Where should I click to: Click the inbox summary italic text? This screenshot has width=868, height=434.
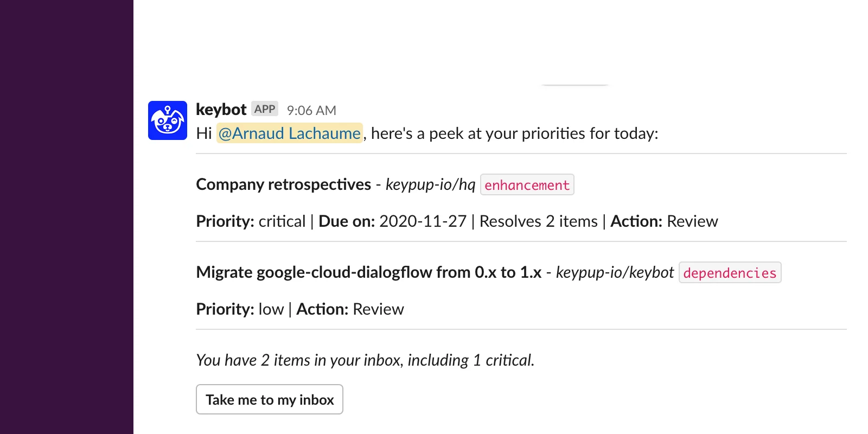tap(365, 360)
